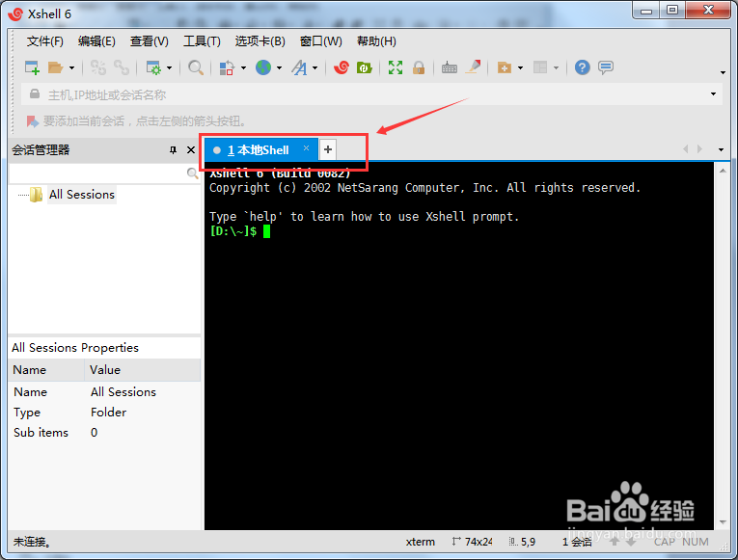
Task: Click the Lock screen padlock icon
Action: pos(419,67)
